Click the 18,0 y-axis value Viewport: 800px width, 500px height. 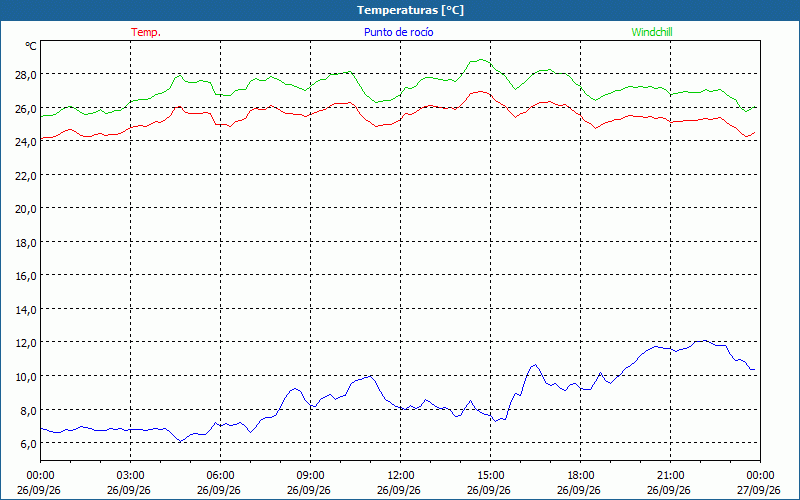[x=26, y=243]
